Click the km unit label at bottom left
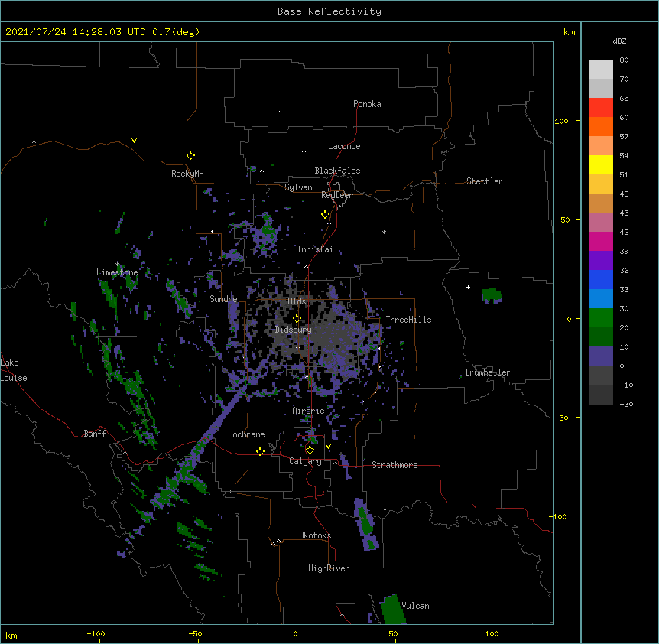The height and width of the screenshot is (644, 659). coord(11,635)
